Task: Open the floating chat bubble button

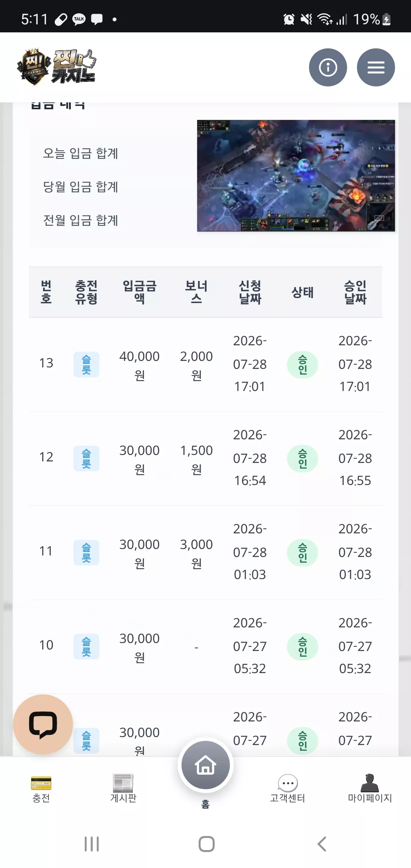Action: [43, 724]
